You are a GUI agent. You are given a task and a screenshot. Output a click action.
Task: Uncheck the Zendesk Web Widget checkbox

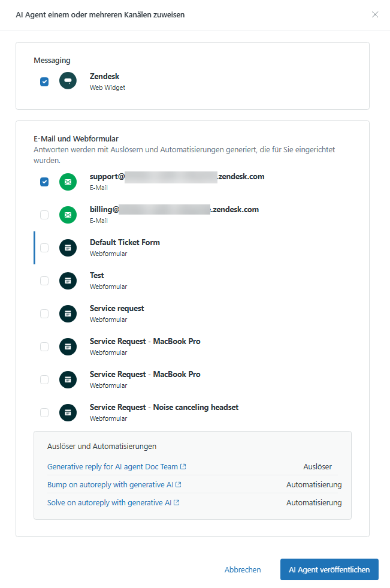click(x=44, y=82)
